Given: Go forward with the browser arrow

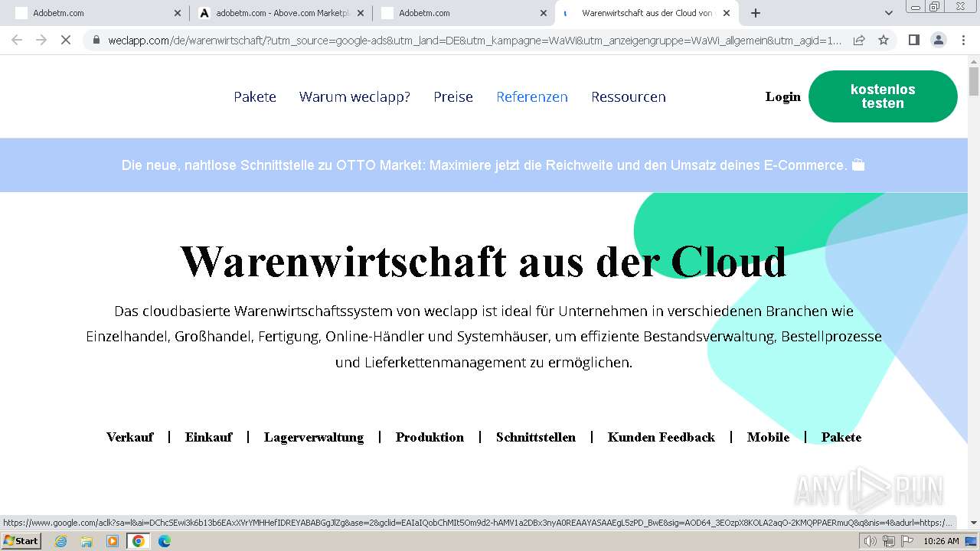Looking at the screenshot, I should point(41,40).
